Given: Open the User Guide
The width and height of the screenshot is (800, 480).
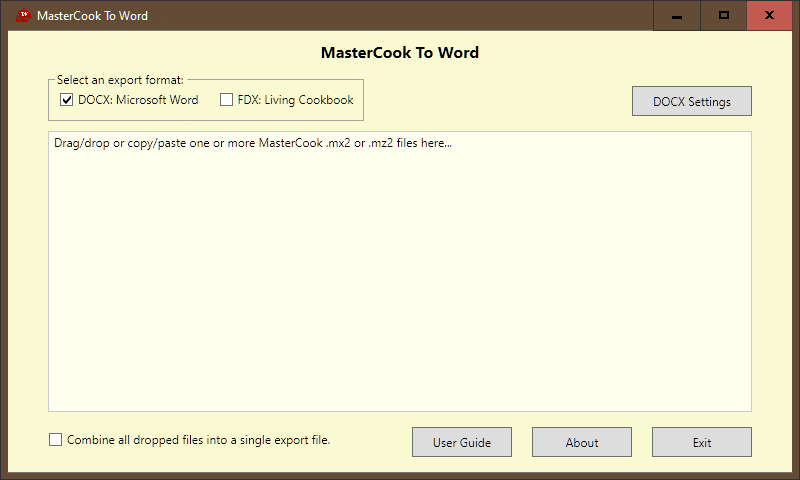Looking at the screenshot, I should (461, 442).
